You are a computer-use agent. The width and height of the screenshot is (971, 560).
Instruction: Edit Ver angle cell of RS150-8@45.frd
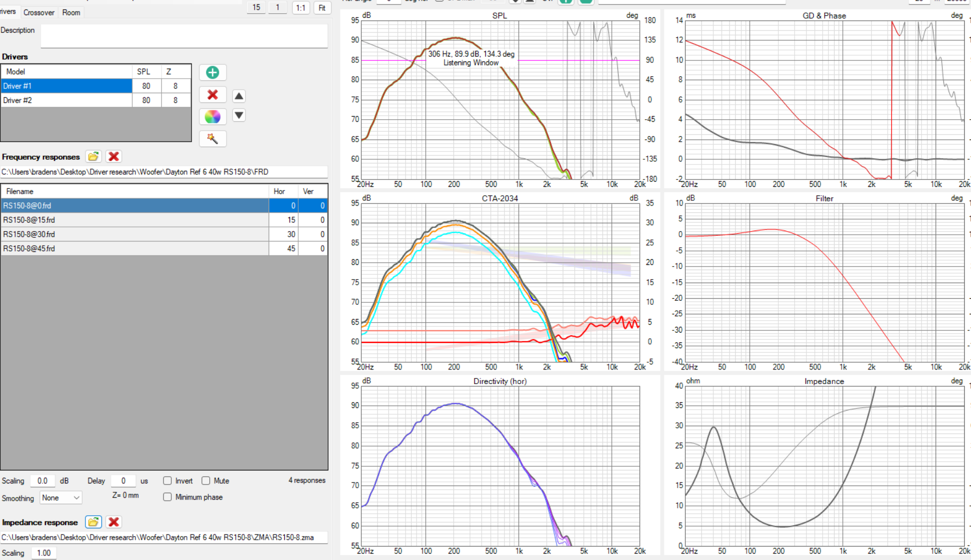(x=312, y=249)
